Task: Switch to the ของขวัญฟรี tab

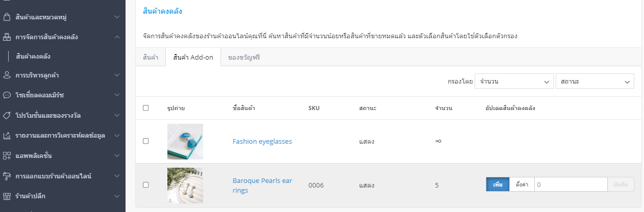Action: pos(244,57)
